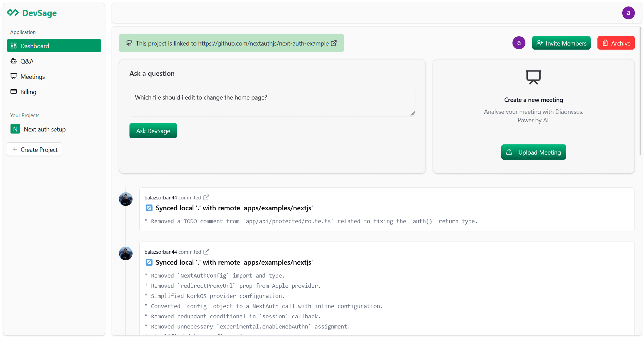Click the presentation icon above Create a new meeting
This screenshot has width=644, height=337.
534,77
